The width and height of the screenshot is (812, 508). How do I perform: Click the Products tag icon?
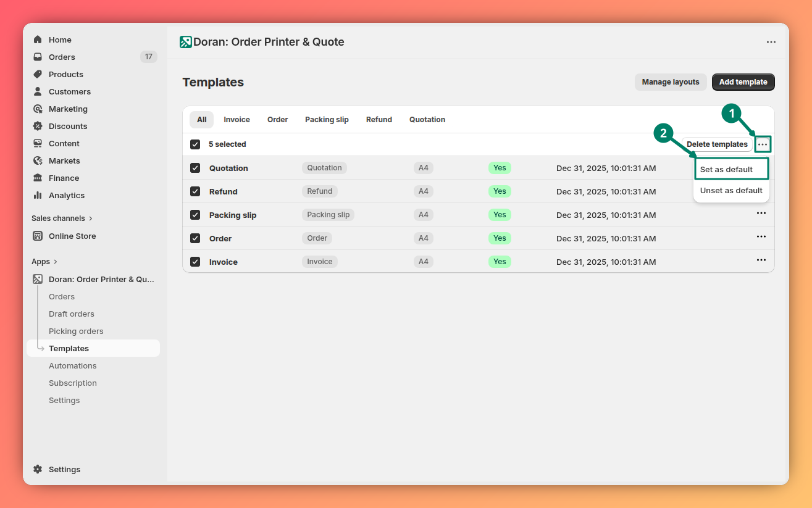38,74
